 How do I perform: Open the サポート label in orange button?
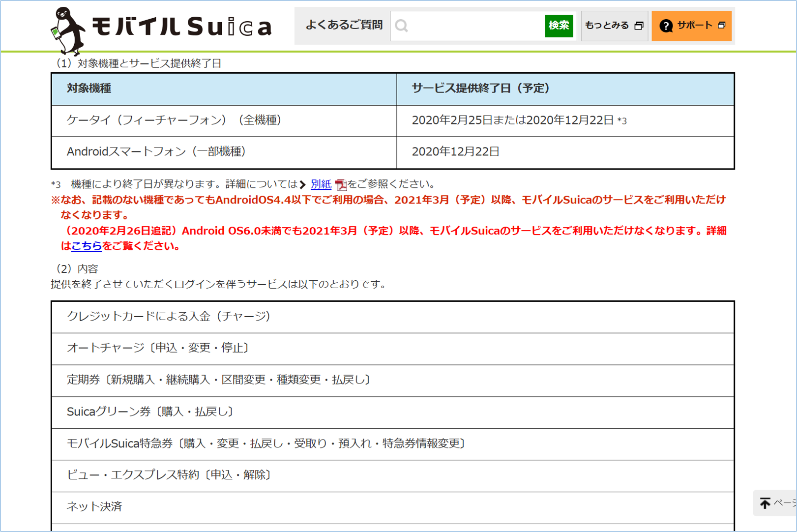click(x=694, y=25)
